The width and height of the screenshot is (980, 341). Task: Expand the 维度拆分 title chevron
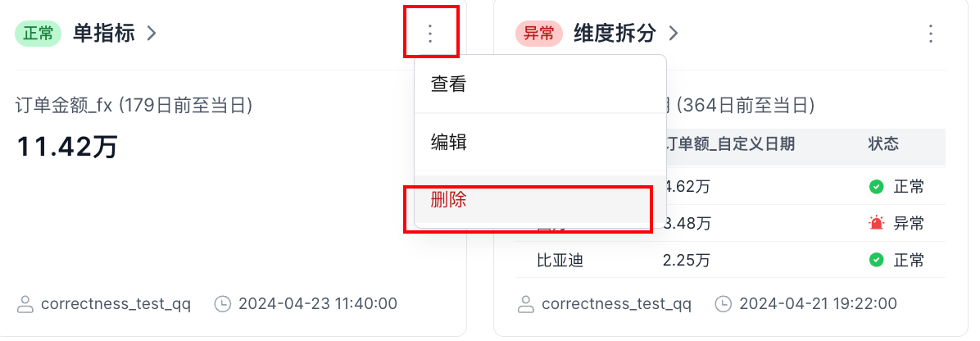(674, 34)
